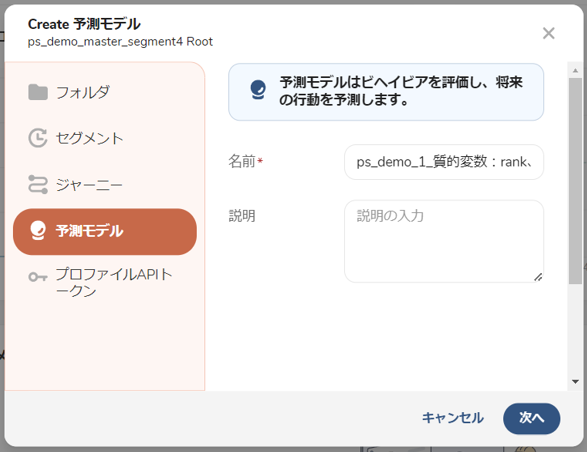Click the scrollbar up arrow
587x452 pixels.
575,70
